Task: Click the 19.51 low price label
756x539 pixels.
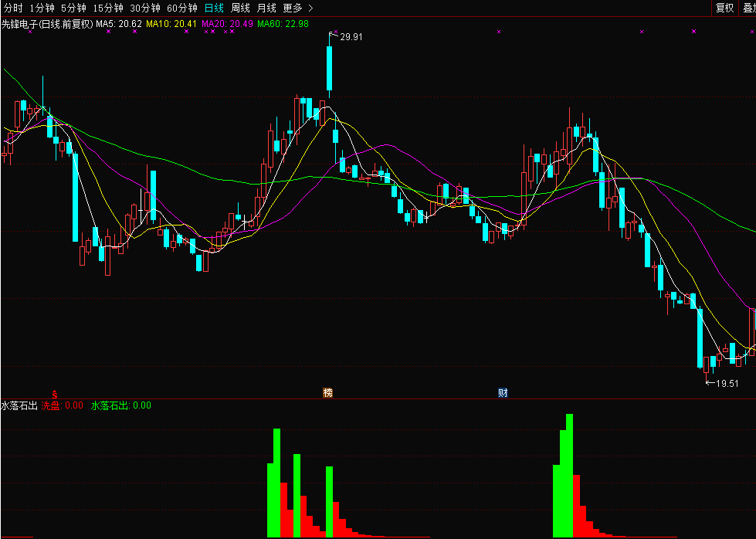Action: pyautogui.click(x=727, y=384)
